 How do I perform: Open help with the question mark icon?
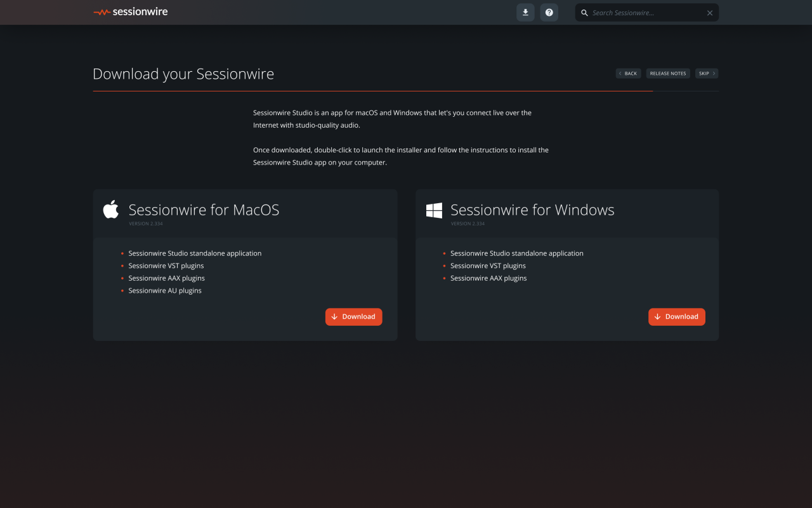click(x=549, y=13)
